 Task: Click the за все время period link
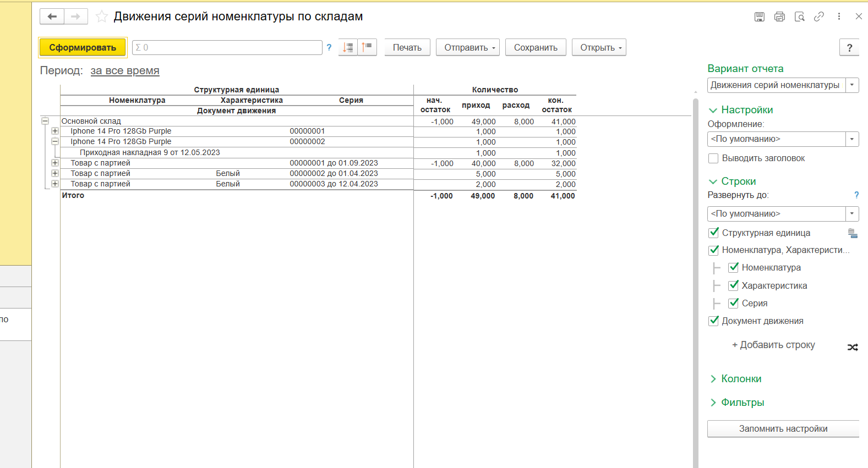(125, 70)
